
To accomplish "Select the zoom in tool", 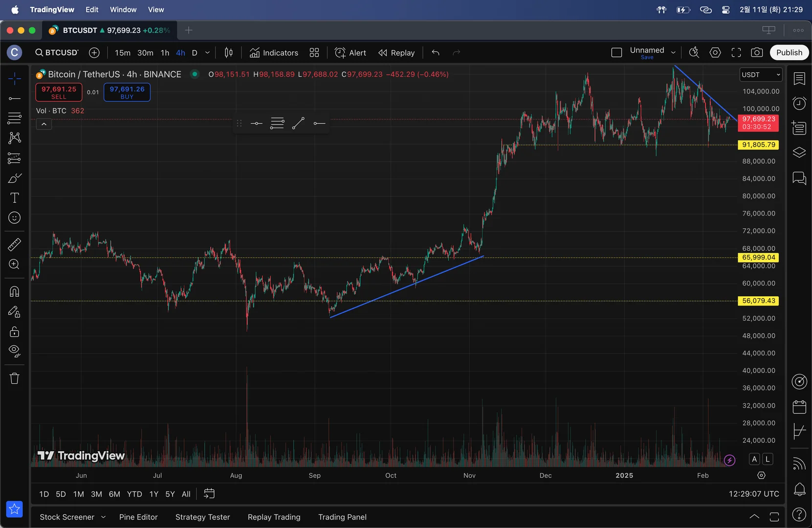I will 15,264.
